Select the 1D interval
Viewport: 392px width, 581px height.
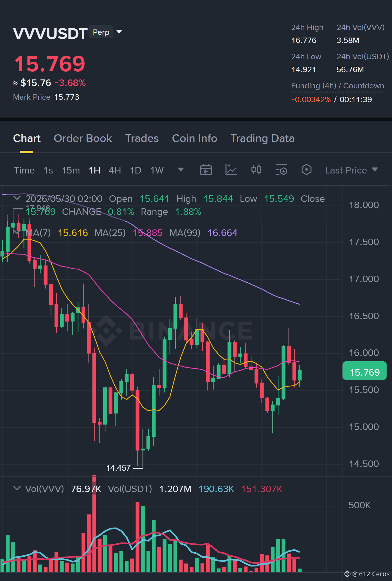(x=135, y=170)
